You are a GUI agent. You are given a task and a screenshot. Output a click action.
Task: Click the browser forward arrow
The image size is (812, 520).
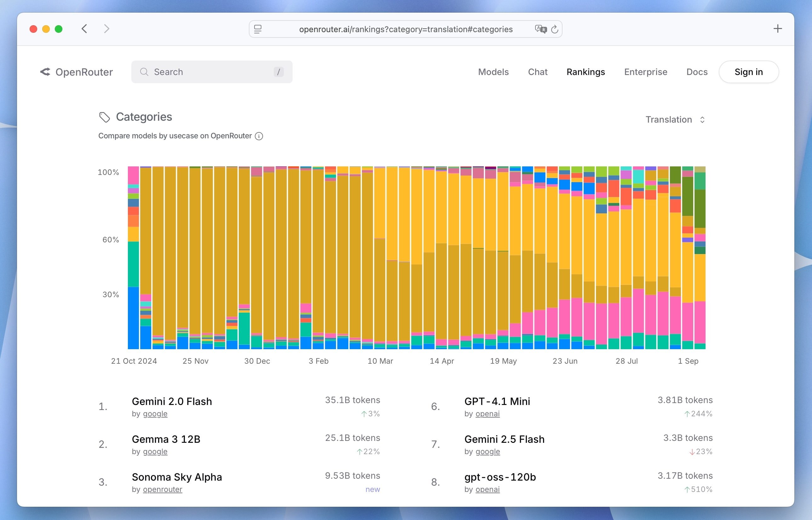pyautogui.click(x=107, y=29)
